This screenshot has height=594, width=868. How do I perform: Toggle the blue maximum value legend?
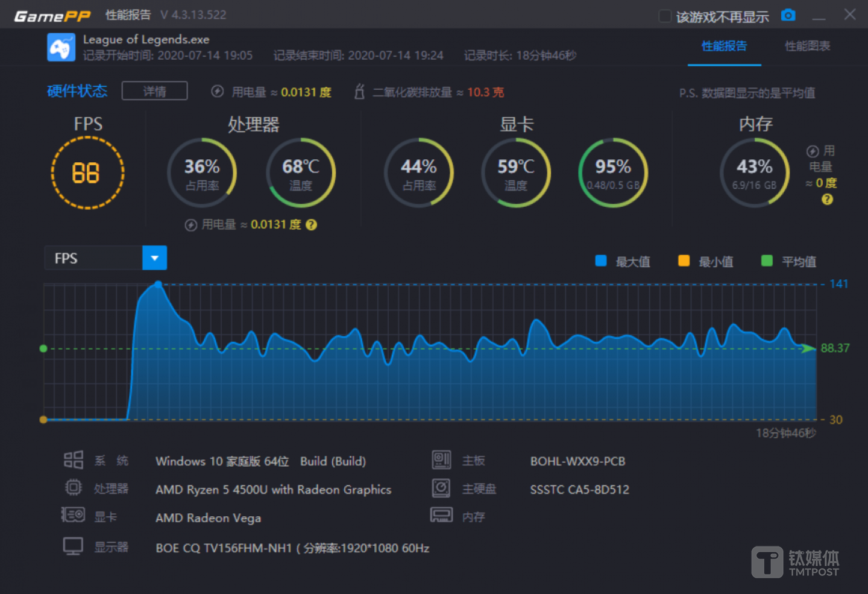pos(600,261)
